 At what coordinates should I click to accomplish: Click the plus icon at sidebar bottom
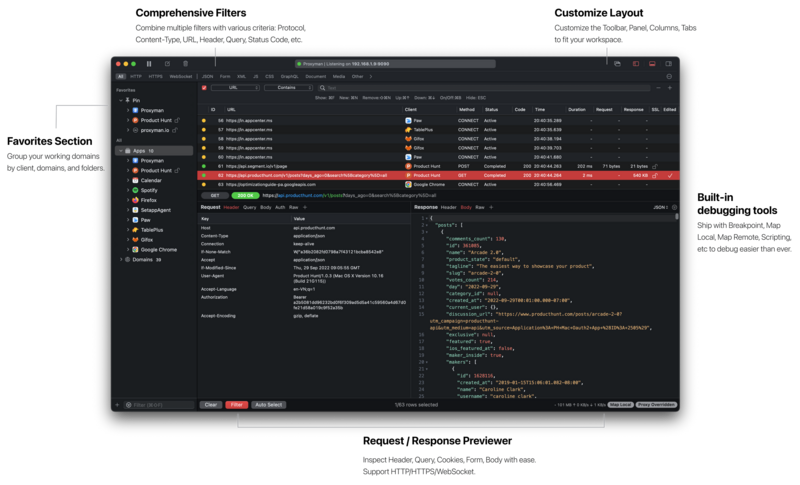click(x=117, y=405)
